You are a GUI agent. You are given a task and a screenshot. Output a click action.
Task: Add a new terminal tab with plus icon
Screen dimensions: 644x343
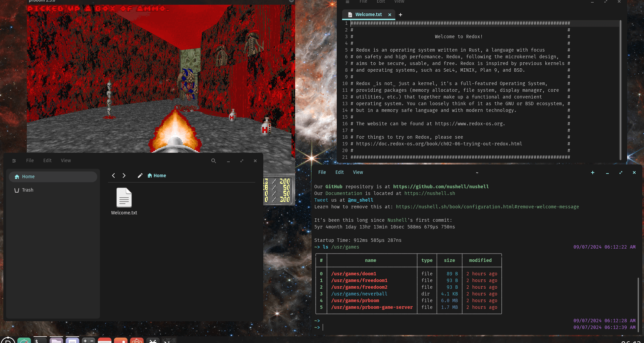(x=593, y=173)
